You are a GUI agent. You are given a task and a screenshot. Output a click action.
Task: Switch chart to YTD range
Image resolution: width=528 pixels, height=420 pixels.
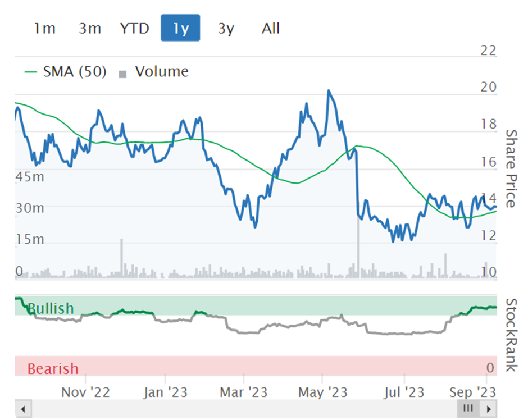(135, 28)
